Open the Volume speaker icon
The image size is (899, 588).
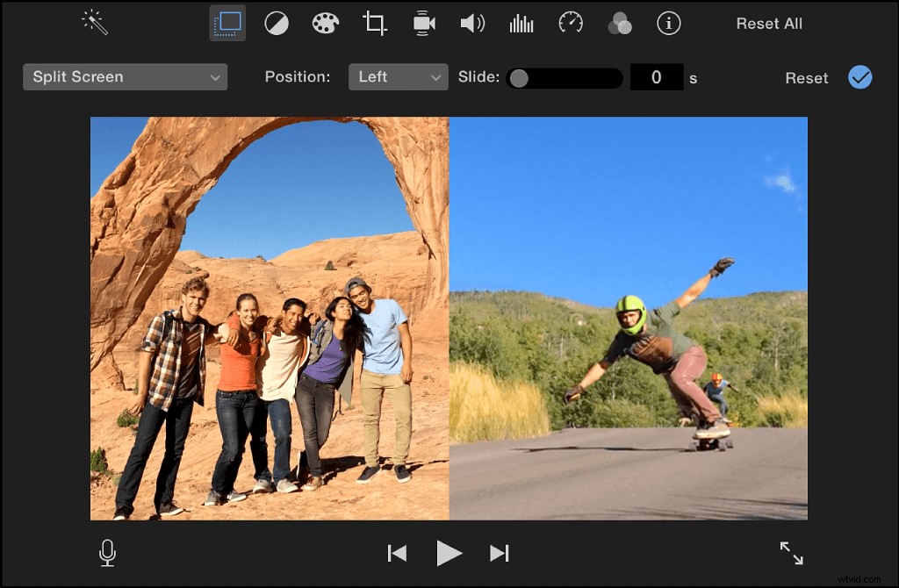point(472,23)
